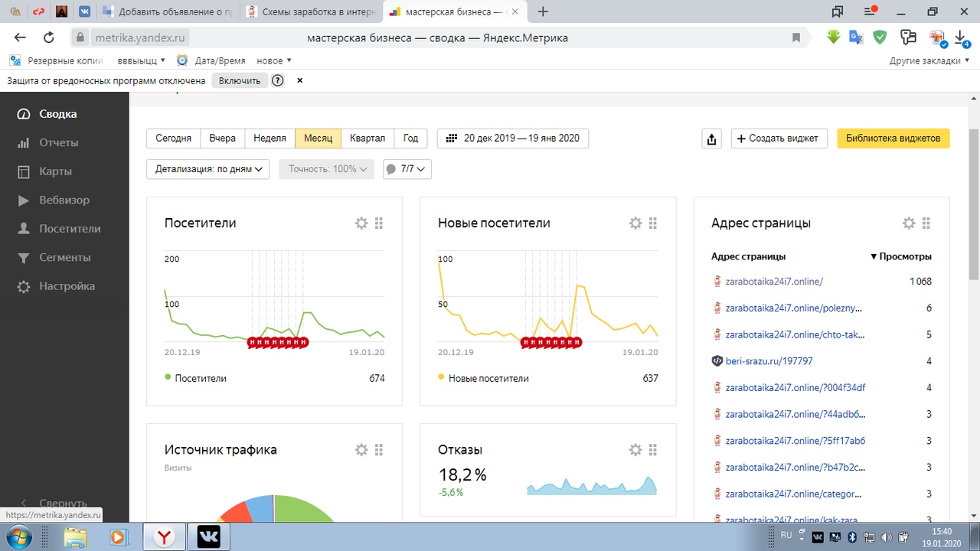
Task: Switch to Добавить объявление browser tab
Action: pos(166,11)
